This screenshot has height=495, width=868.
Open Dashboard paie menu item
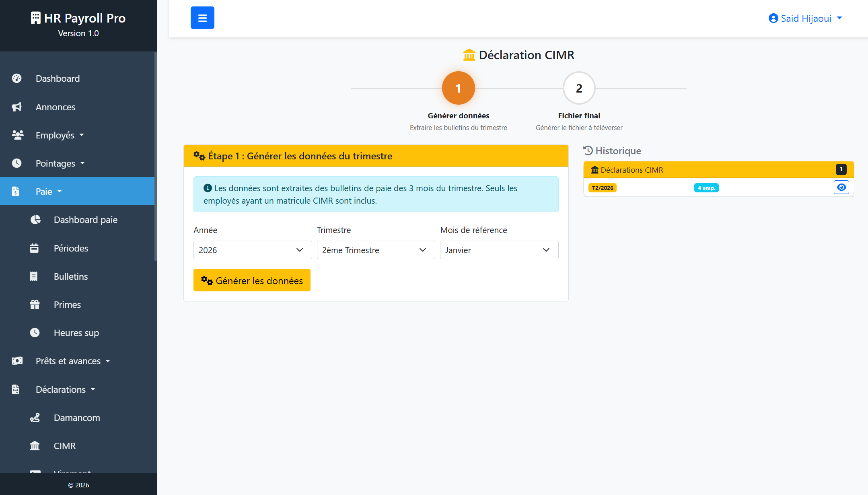[x=77, y=220]
